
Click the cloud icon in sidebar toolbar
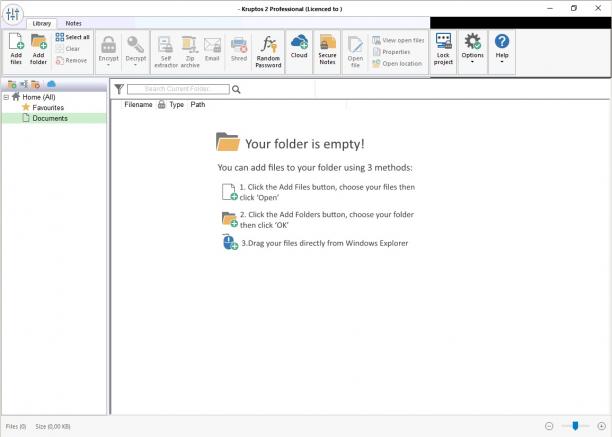coord(51,84)
